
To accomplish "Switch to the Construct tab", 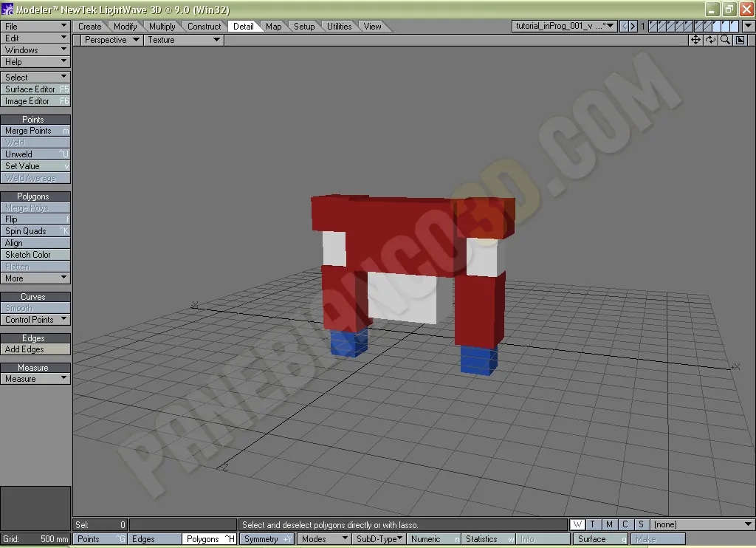I will tap(205, 27).
